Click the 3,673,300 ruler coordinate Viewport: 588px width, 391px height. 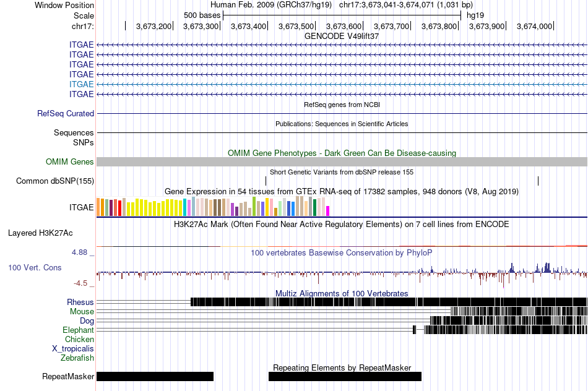tap(201, 26)
